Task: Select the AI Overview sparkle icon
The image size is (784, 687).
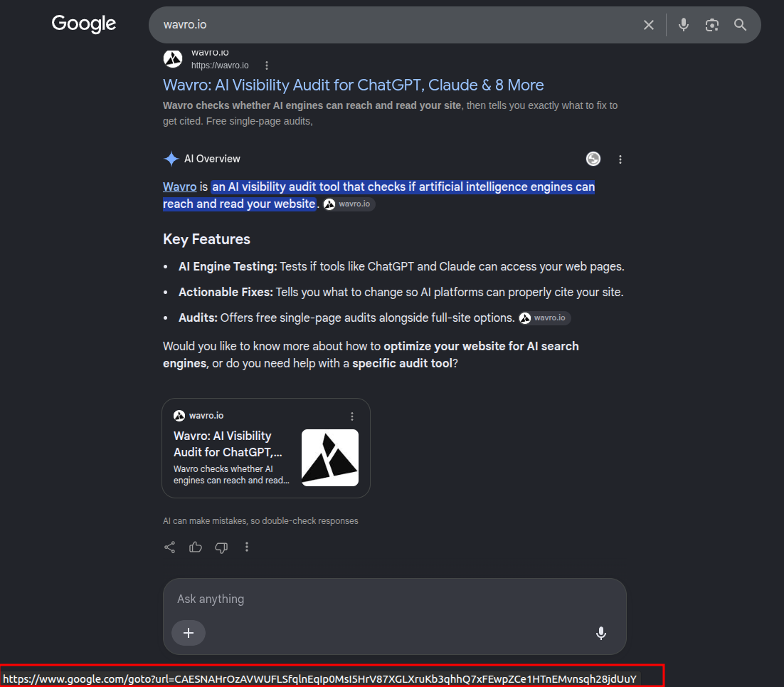Action: (x=171, y=159)
